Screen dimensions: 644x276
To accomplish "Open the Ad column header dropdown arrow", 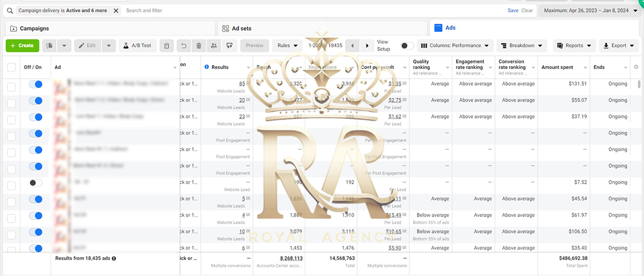I will point(175,68).
